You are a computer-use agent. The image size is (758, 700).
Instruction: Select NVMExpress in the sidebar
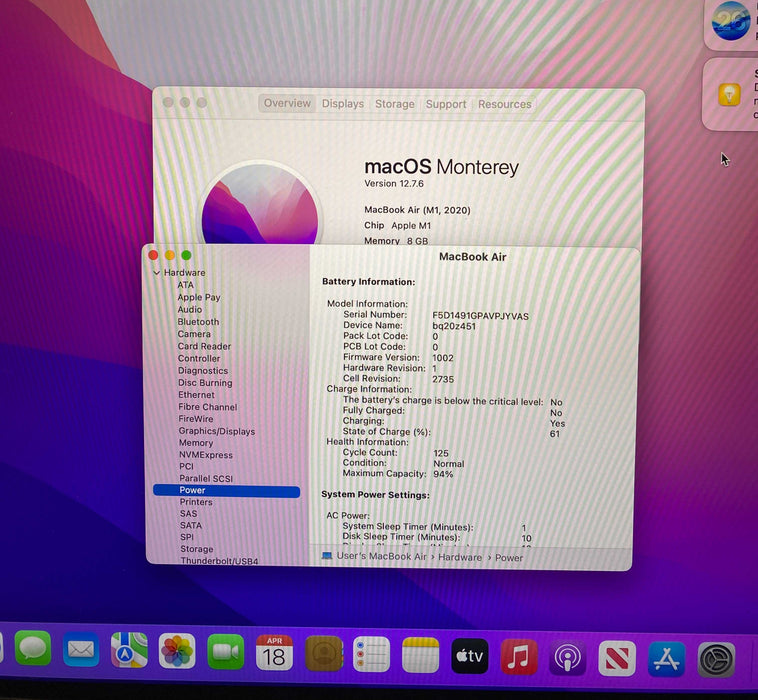click(x=205, y=455)
